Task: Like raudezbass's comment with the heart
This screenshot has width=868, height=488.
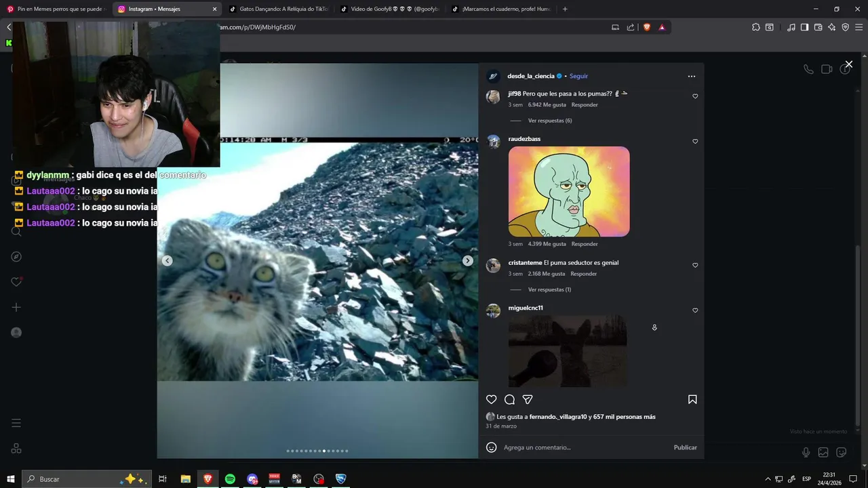Action: tap(695, 142)
